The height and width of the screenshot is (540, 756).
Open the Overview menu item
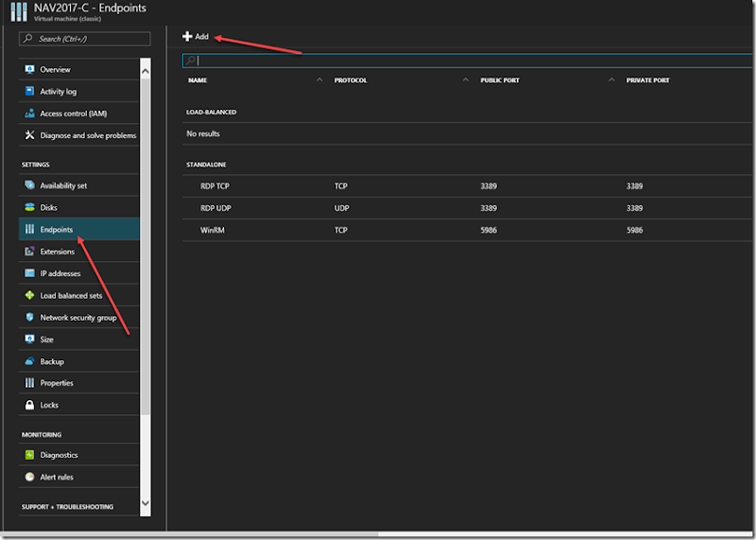point(79,69)
